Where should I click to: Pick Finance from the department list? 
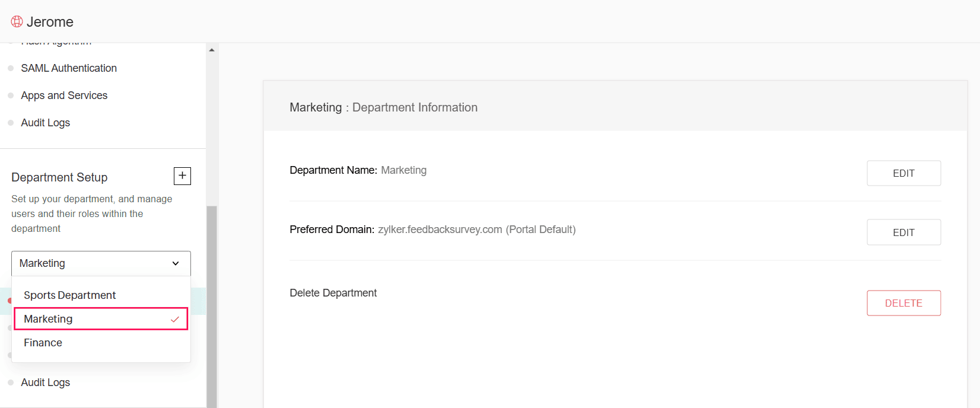coord(43,343)
